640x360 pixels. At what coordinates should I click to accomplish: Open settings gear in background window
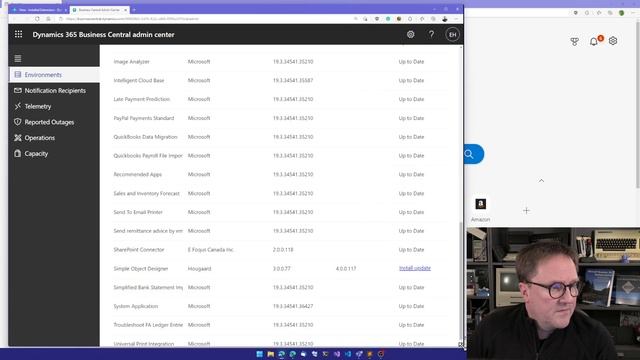tap(613, 41)
